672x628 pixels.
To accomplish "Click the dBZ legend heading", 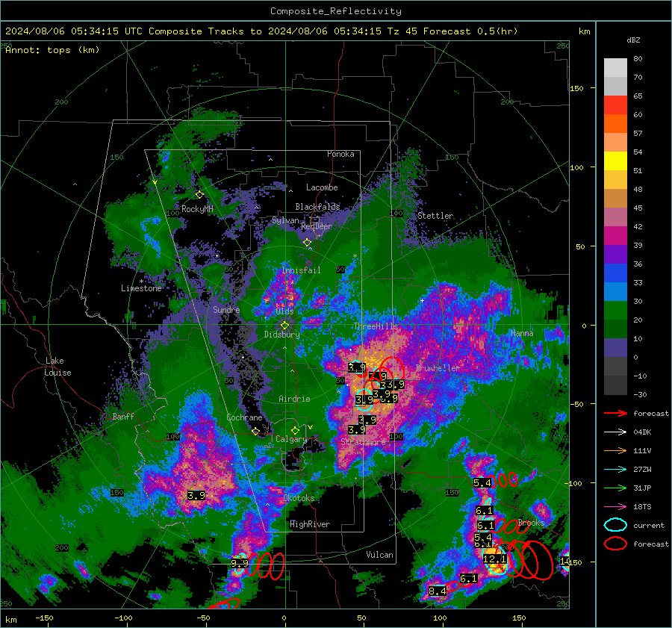I will (x=633, y=40).
